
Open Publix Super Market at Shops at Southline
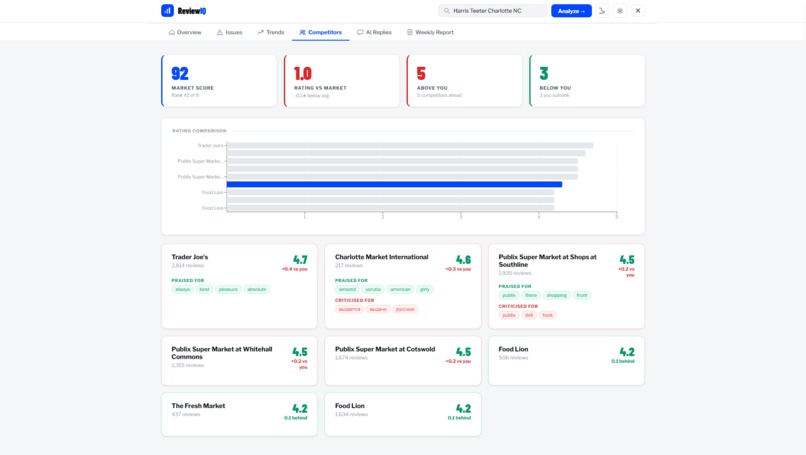(547, 261)
